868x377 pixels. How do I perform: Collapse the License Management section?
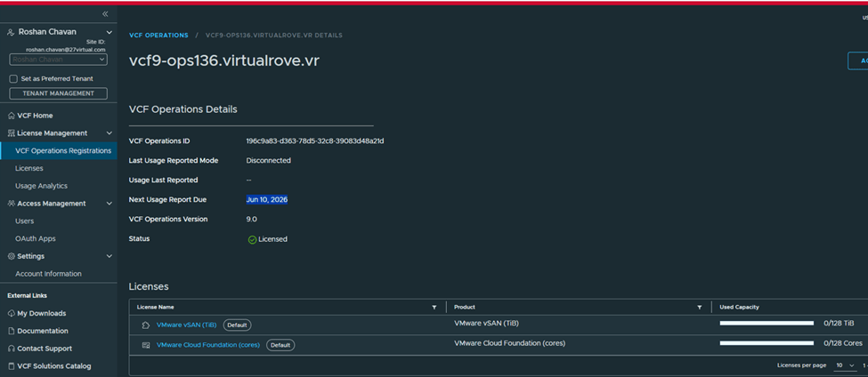point(110,133)
